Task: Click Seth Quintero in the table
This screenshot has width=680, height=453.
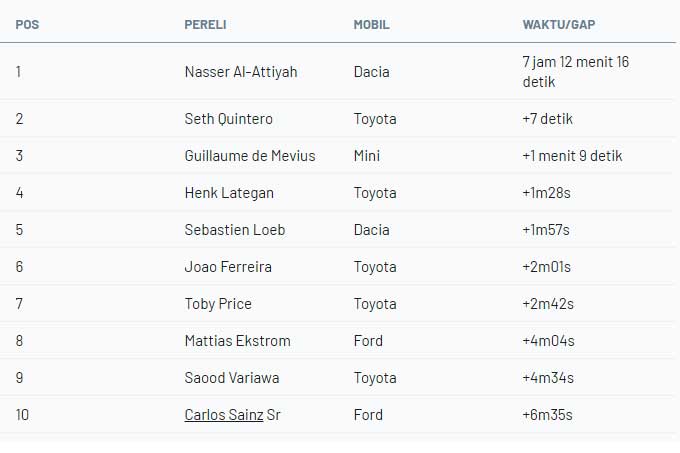Action: click(x=229, y=119)
